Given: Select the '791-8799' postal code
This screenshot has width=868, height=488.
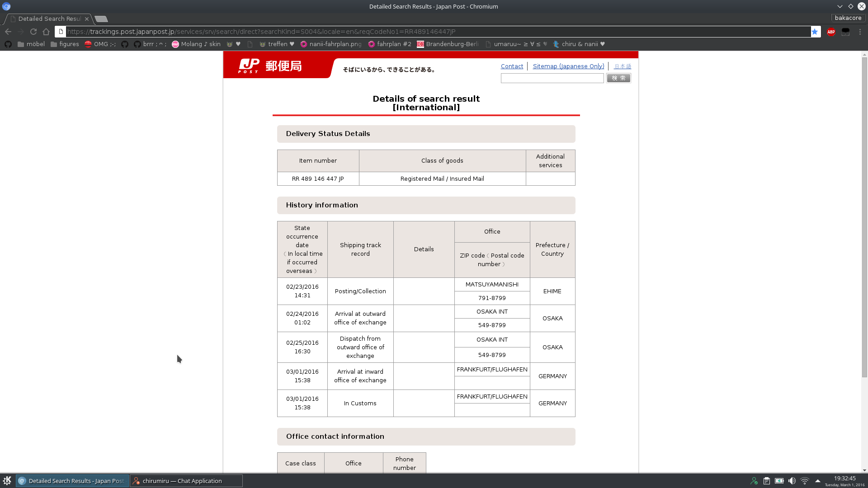Looking at the screenshot, I should [x=492, y=298].
